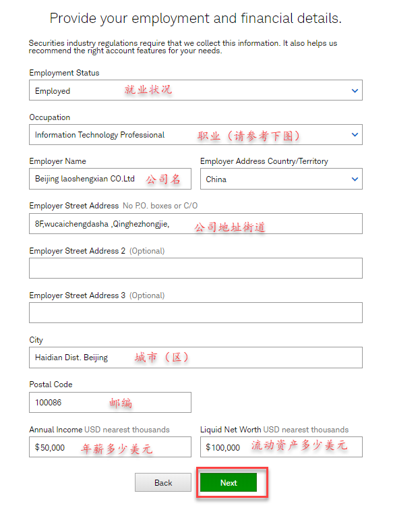
Task: Open the Employer Address Country/Territory dropdown
Action: [x=281, y=179]
